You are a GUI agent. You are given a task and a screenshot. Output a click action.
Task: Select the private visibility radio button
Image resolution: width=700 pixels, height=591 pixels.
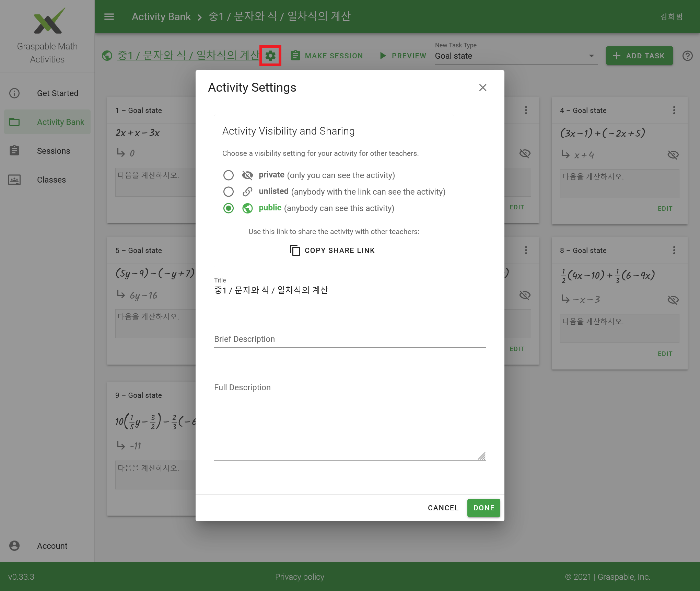(229, 175)
